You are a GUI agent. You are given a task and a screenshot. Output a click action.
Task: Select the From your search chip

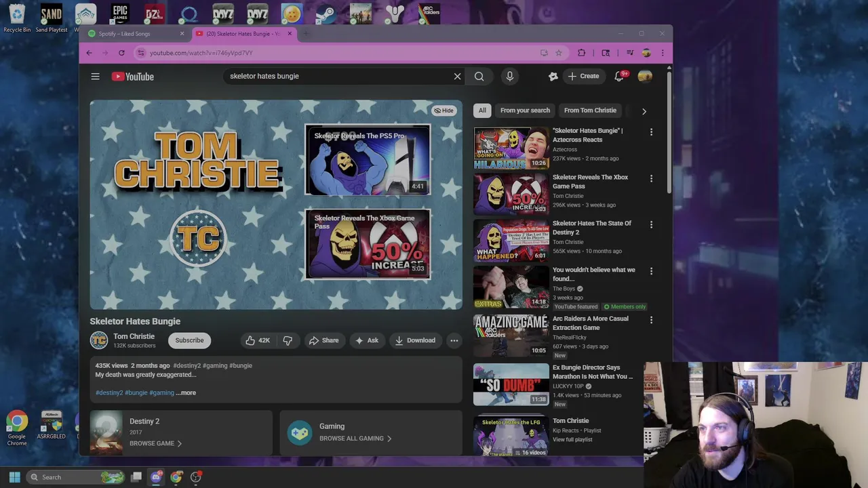[525, 110]
